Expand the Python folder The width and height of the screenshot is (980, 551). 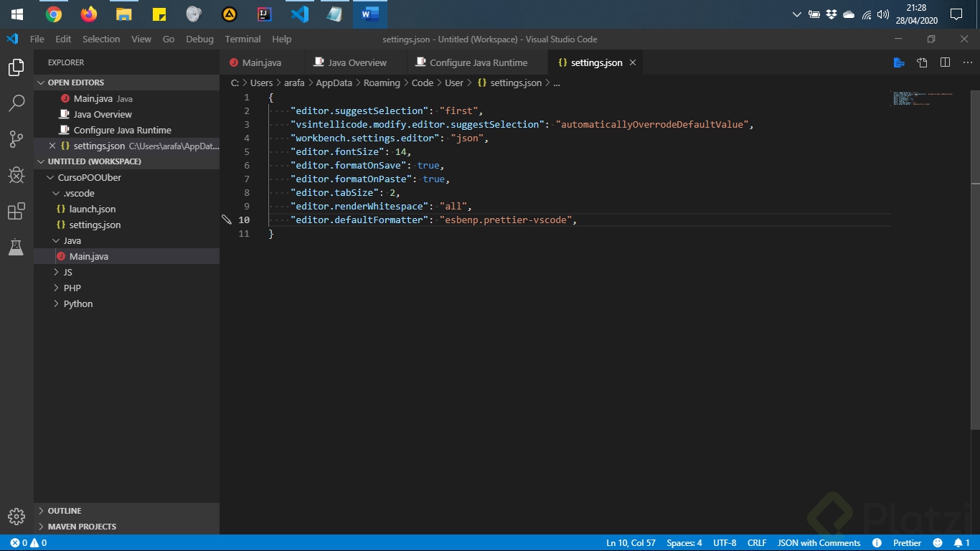point(77,303)
